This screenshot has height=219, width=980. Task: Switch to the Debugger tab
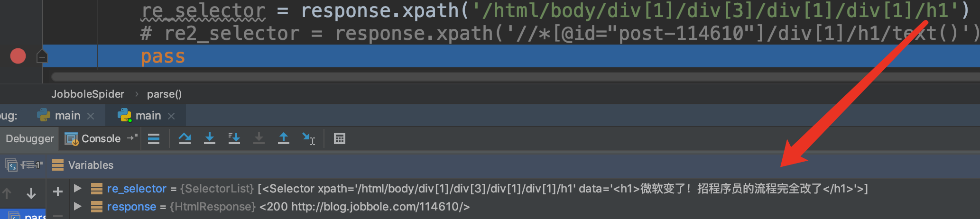(30, 138)
